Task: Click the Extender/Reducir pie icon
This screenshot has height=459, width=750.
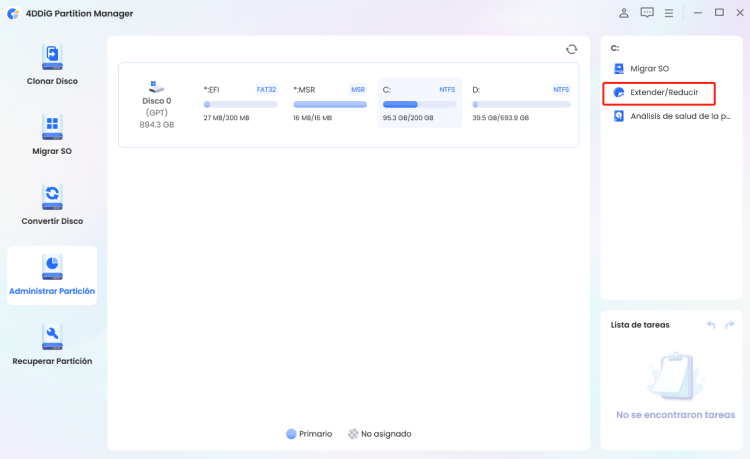Action: coord(619,92)
